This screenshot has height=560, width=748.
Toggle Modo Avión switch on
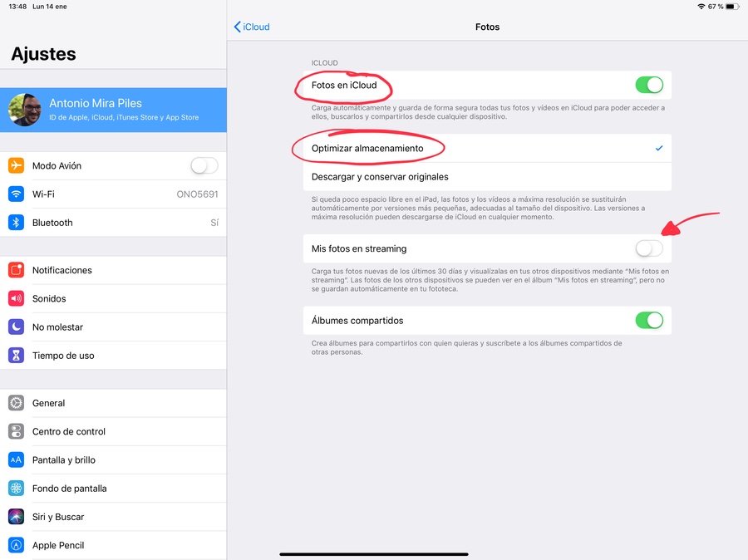click(204, 166)
